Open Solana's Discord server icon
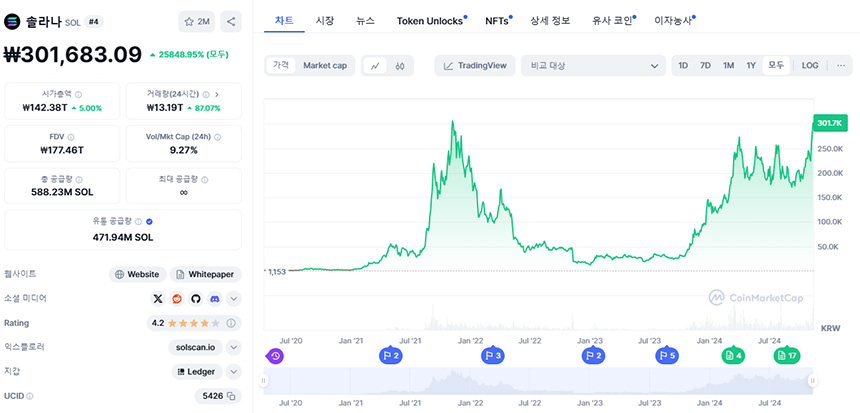 [x=214, y=299]
